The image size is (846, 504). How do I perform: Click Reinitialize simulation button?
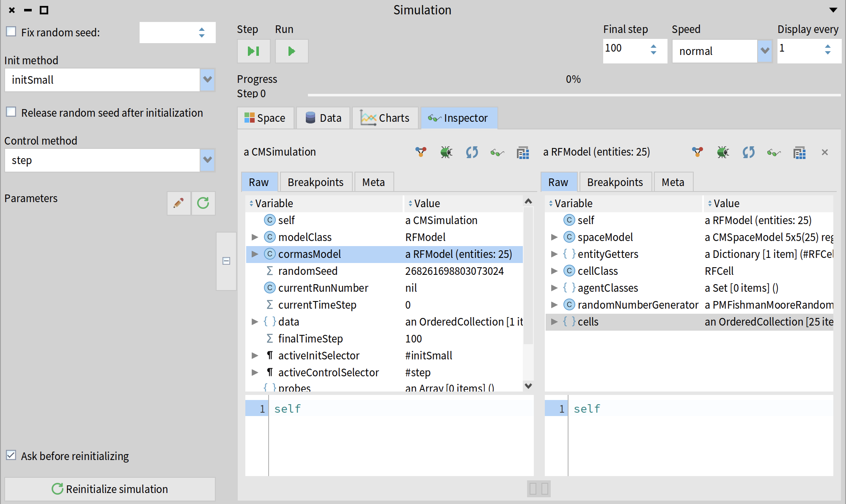point(110,489)
